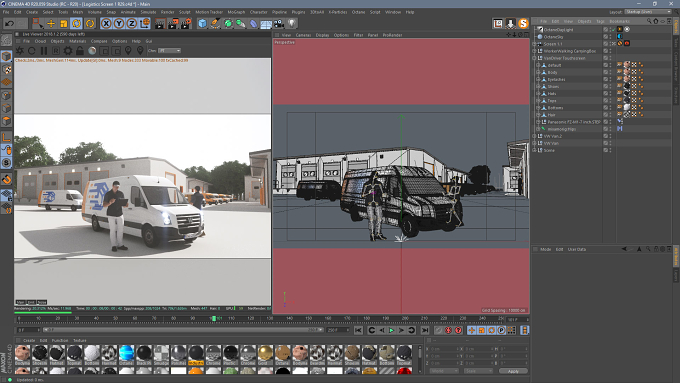Select the Live Selection tool
Image resolution: width=680 pixels, height=383 pixels.
pos(38,23)
